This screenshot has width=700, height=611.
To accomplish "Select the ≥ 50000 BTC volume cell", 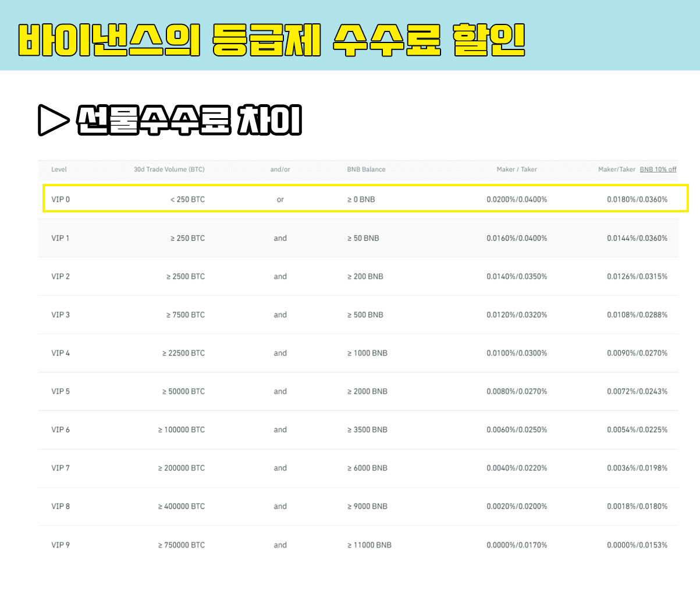I will (183, 392).
